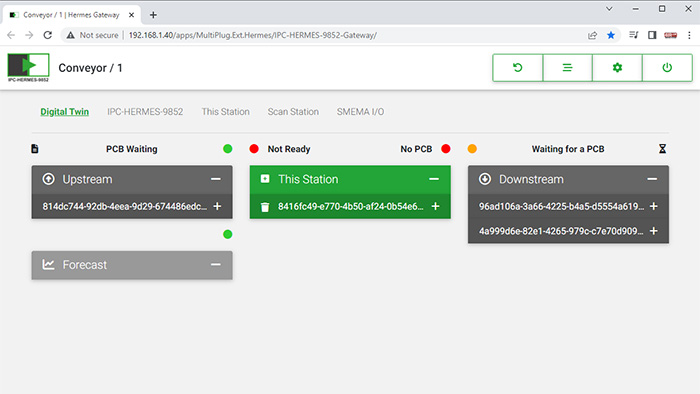Click the green power button
700x394 pixels.
tap(667, 68)
